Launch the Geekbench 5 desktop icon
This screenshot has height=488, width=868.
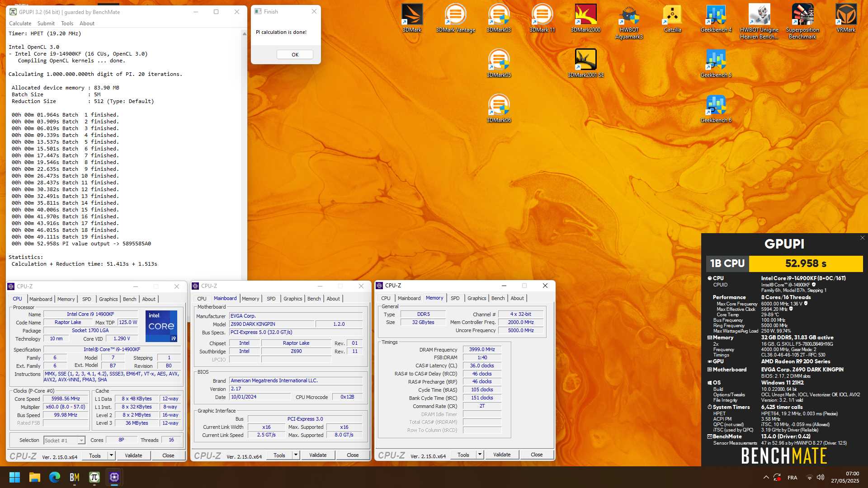[716, 63]
